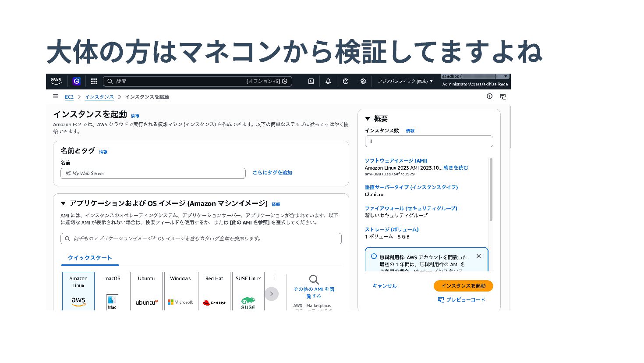Image resolution: width=644 pixels, height=363 pixels.
Task: Click the monitor icon beside the info circle
Action: (x=502, y=97)
